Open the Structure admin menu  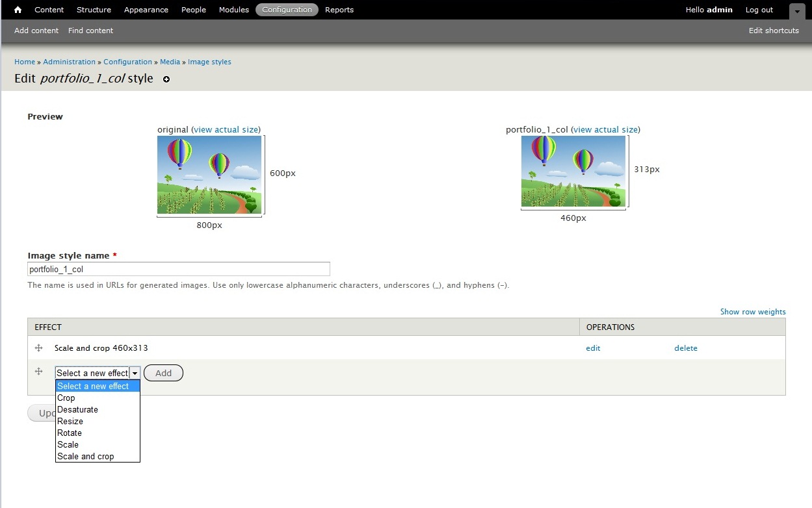(94, 10)
